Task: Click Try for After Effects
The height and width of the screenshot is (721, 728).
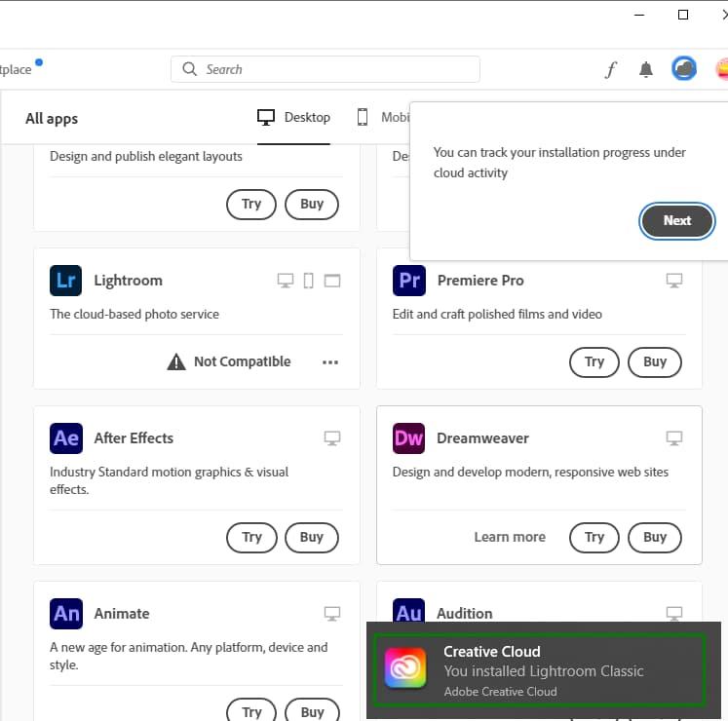Action: point(251,538)
